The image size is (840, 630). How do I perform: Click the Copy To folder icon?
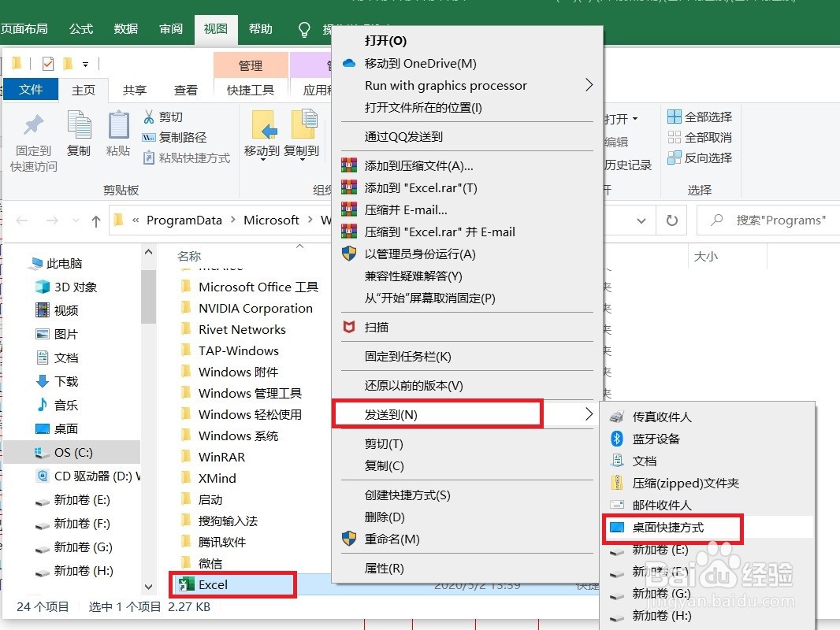coord(303,124)
